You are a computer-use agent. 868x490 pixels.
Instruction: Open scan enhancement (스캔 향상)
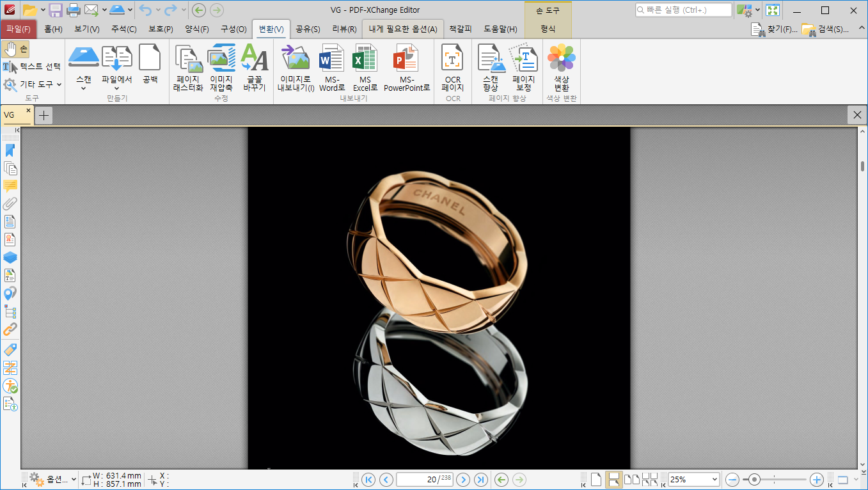pyautogui.click(x=491, y=68)
